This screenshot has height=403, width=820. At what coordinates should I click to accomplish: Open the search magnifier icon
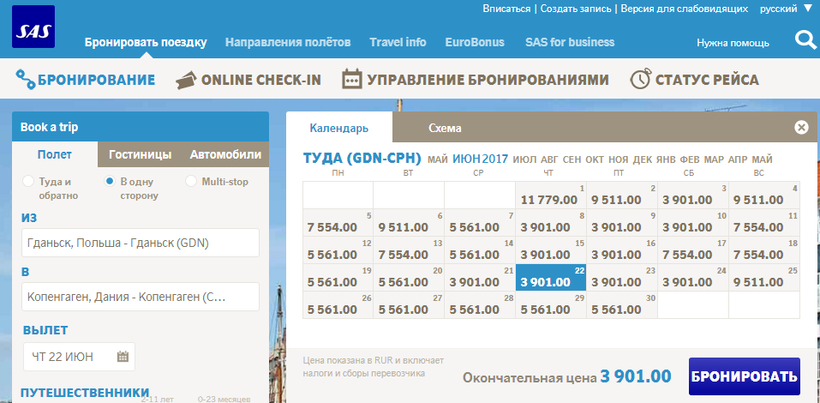804,40
